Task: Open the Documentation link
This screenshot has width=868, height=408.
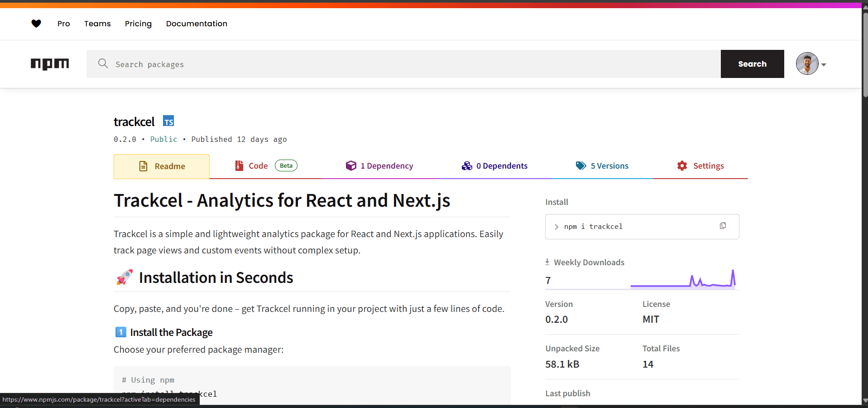Action: (197, 24)
